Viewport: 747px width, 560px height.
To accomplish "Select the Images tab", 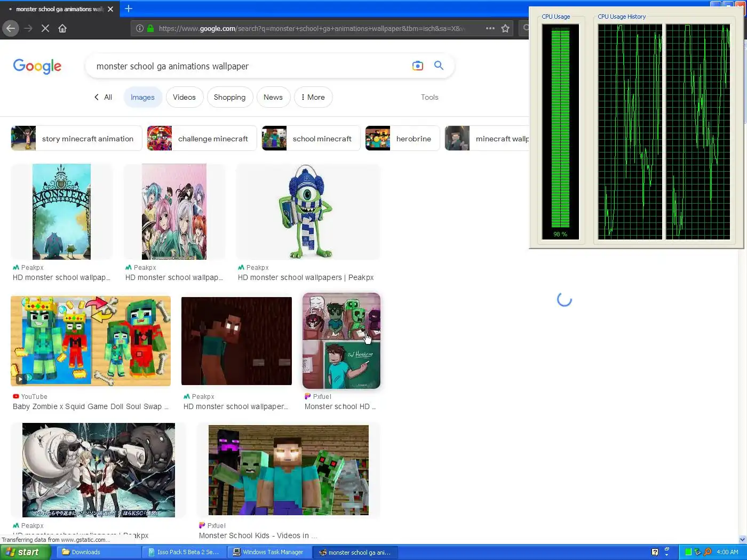I will coord(142,97).
